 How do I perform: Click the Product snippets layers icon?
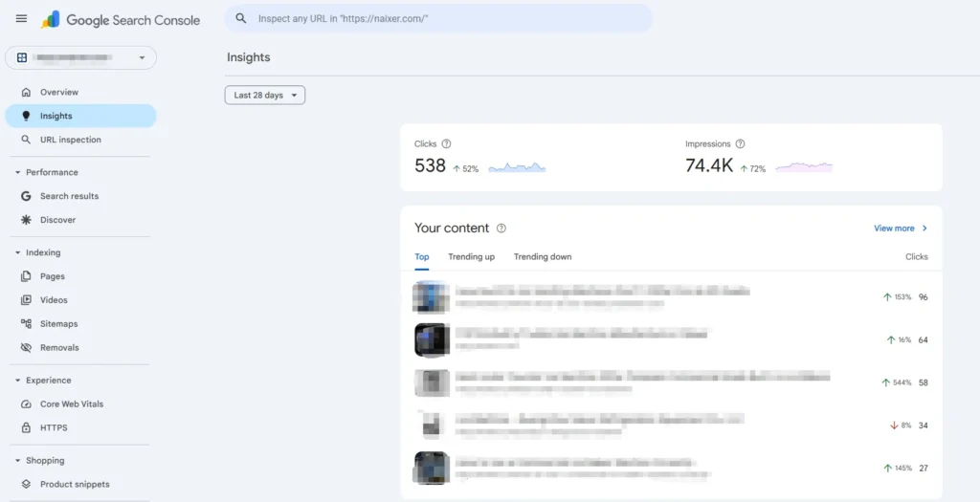[x=26, y=485]
